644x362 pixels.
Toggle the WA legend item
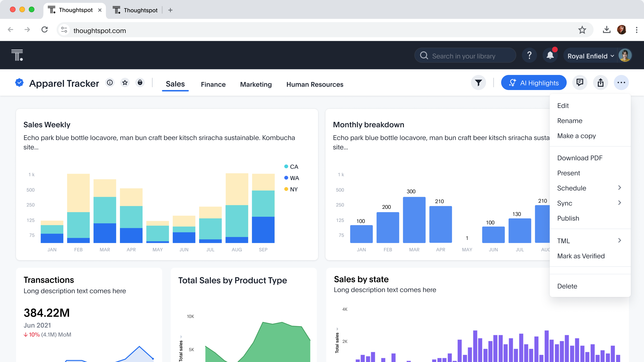pos(292,178)
